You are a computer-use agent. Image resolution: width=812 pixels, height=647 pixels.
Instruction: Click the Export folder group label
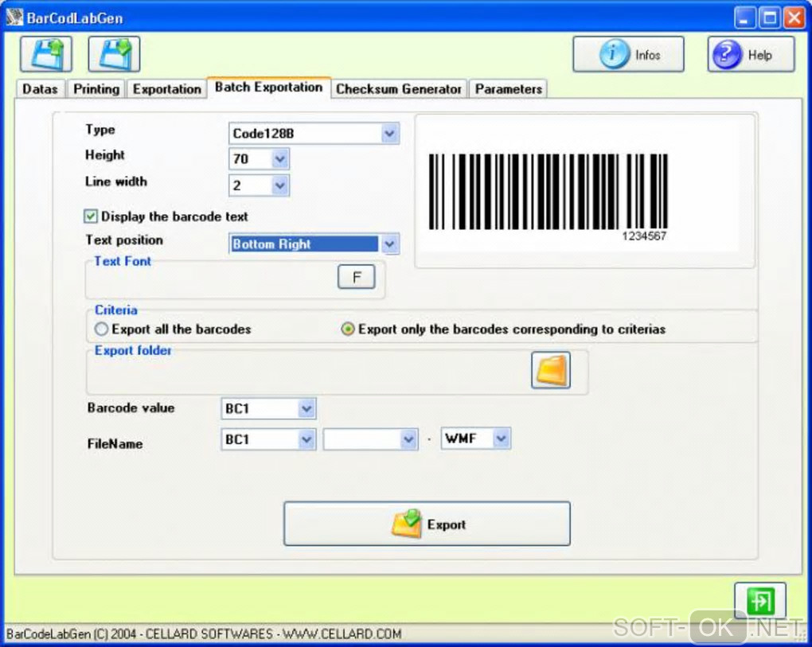133,350
